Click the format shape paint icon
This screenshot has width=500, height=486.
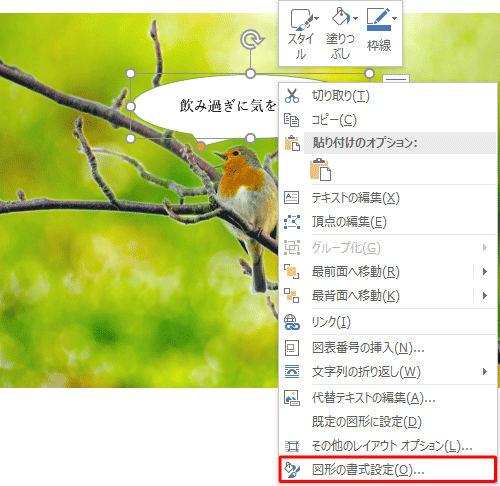click(x=292, y=470)
